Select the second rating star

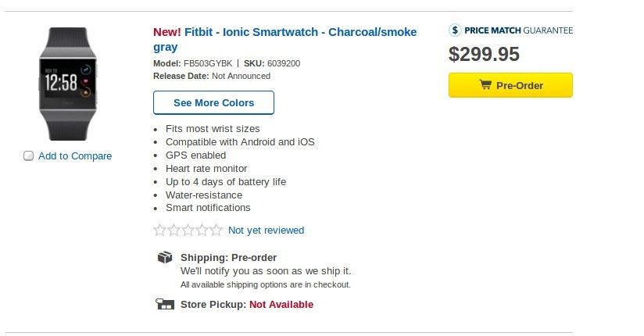point(174,230)
